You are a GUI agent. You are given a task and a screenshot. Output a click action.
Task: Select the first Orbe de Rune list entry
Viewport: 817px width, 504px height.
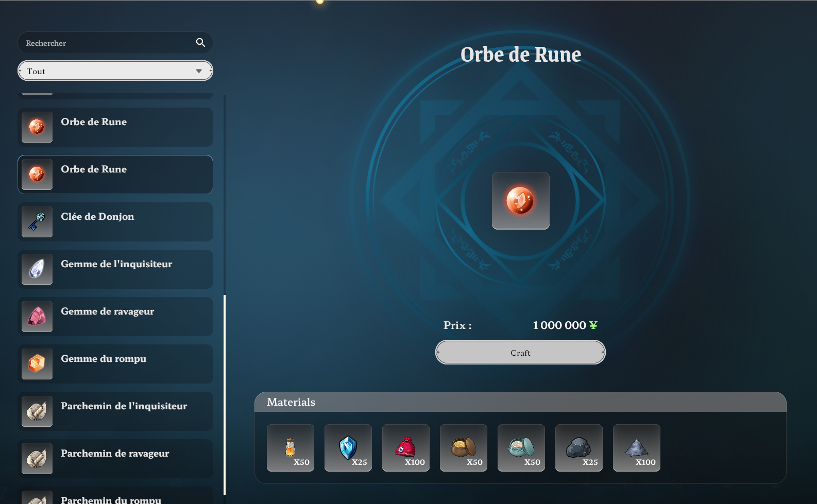[x=115, y=127]
